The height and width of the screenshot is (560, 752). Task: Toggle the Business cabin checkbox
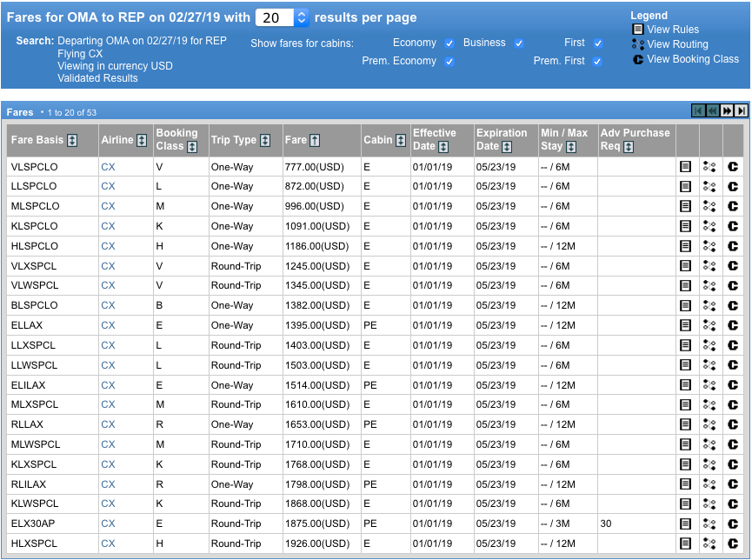tap(519, 43)
